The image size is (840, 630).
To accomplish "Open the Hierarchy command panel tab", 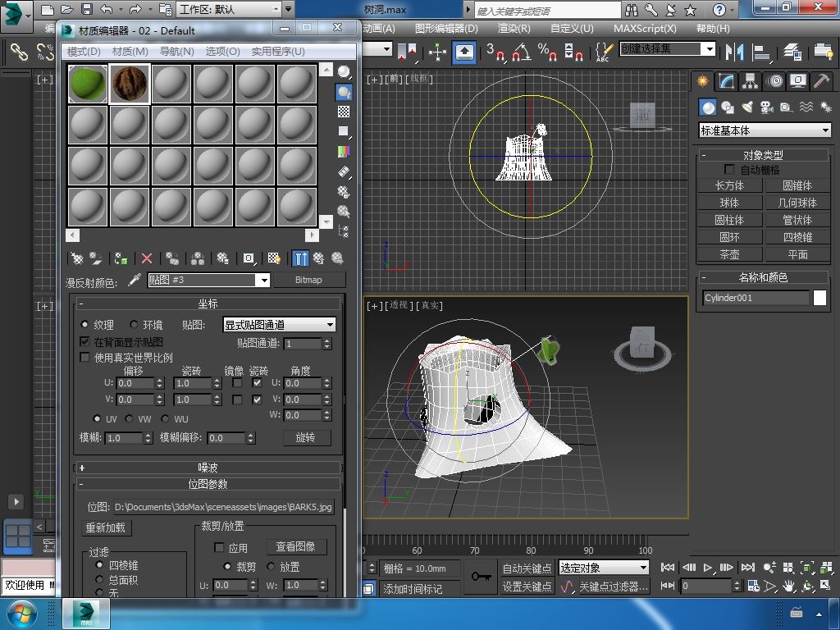I will tap(750, 81).
